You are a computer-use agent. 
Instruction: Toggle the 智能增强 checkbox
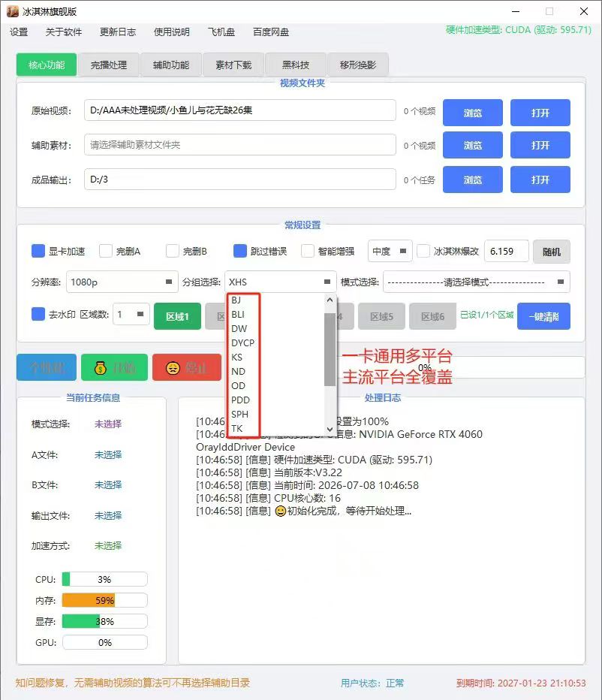(x=308, y=251)
